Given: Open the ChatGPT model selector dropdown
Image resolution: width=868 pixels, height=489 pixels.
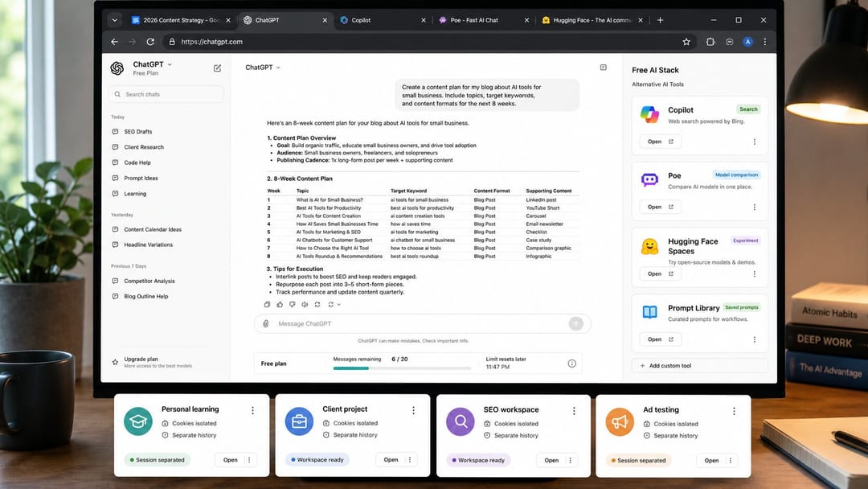Looking at the screenshot, I should coord(263,67).
